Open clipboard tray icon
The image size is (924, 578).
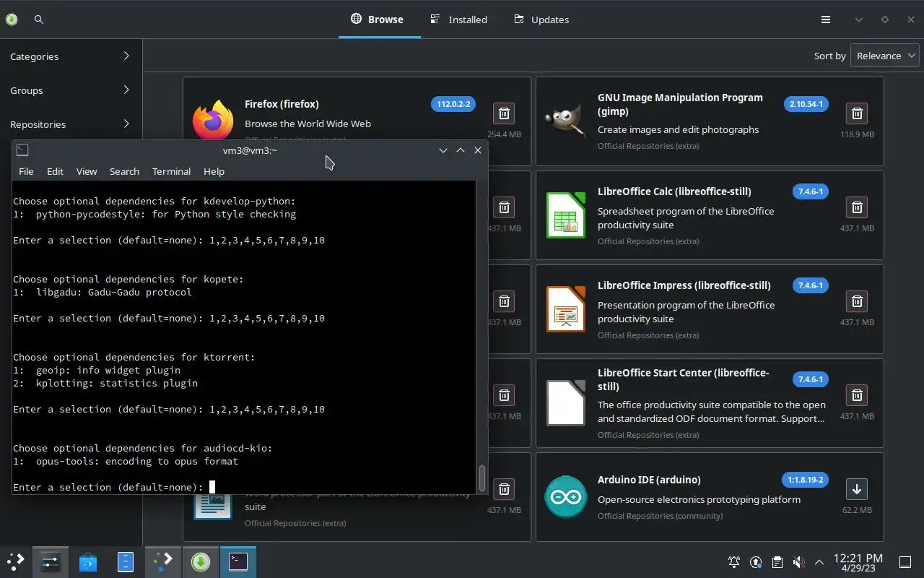pyautogui.click(x=777, y=562)
